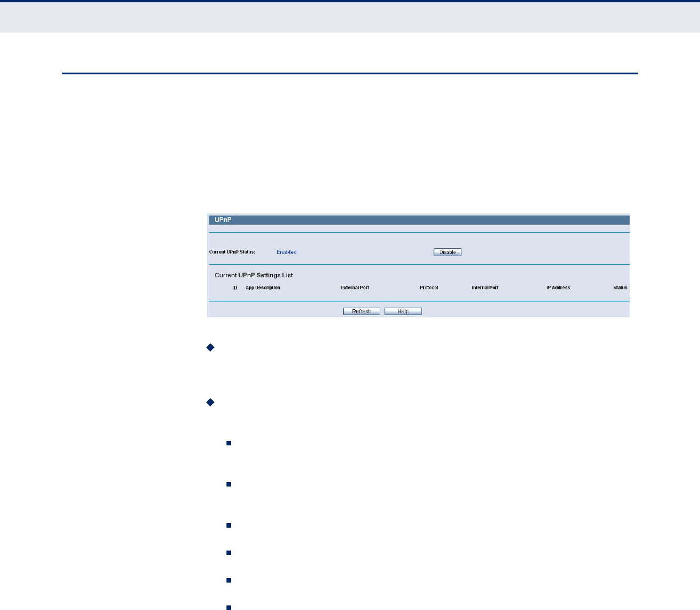Click the Protocol column header
700x610 pixels.
[429, 288]
